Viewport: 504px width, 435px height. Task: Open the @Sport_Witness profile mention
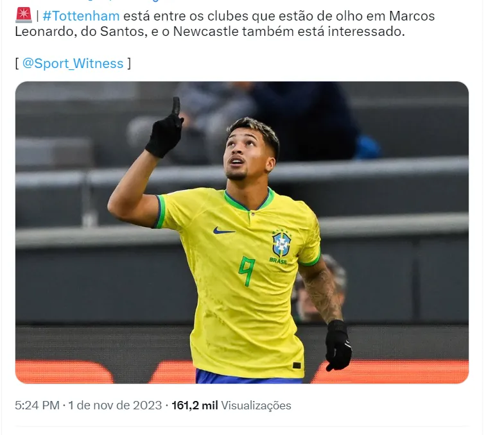pos(73,64)
